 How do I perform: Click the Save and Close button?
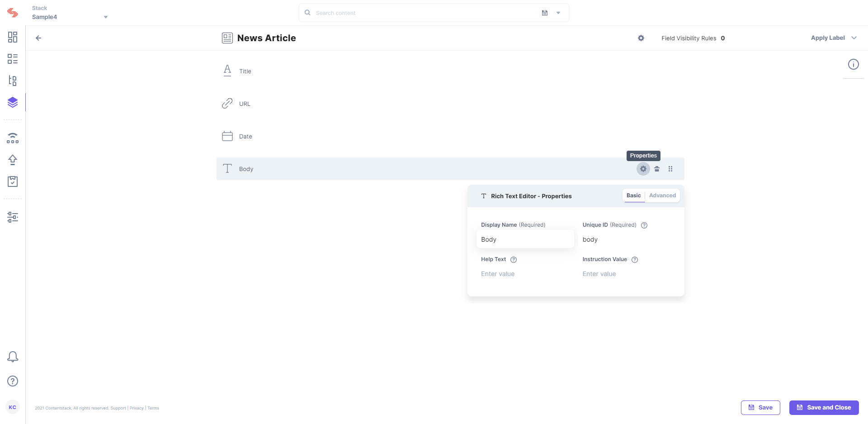pos(824,408)
